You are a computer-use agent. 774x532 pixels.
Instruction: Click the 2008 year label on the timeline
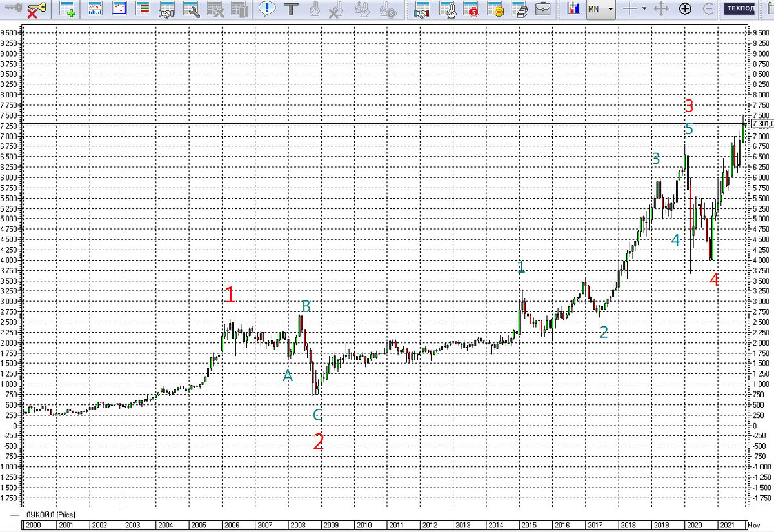297,526
